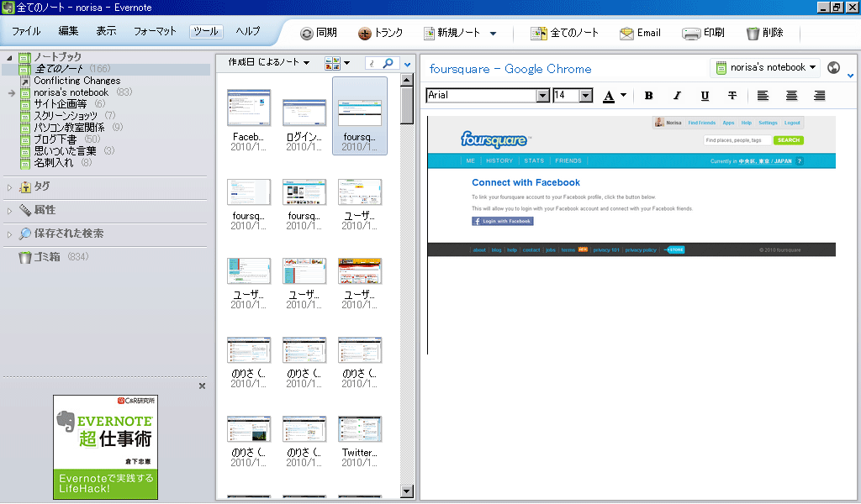The height and width of the screenshot is (504, 861).
Task: Open view mode dropdown arrow
Action: pyautogui.click(x=347, y=63)
